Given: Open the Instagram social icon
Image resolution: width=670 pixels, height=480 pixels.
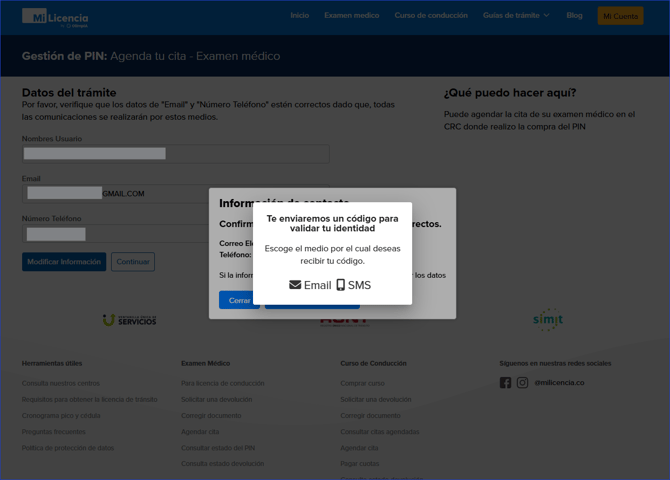Looking at the screenshot, I should pyautogui.click(x=522, y=383).
